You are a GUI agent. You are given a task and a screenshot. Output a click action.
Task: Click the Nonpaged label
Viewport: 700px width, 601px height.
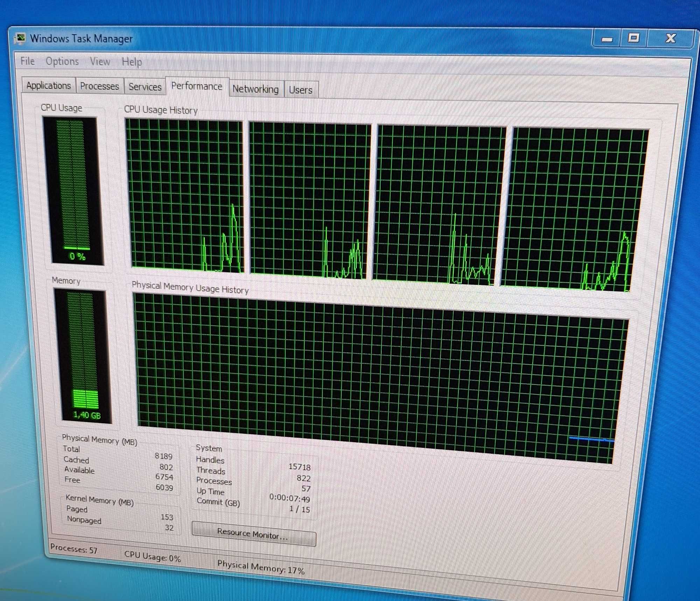click(84, 519)
